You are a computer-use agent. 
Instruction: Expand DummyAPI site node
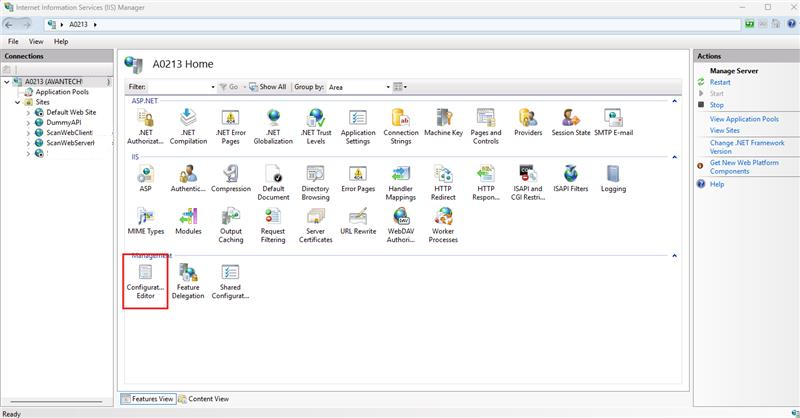pyautogui.click(x=28, y=123)
